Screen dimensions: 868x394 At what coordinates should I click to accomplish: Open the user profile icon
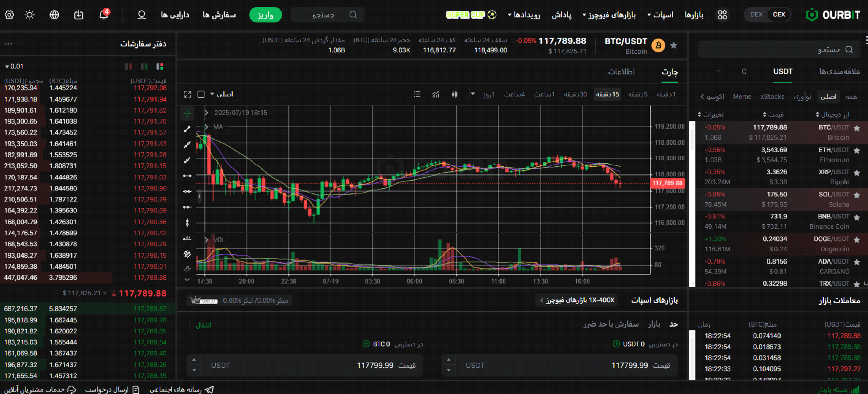pos(142,15)
